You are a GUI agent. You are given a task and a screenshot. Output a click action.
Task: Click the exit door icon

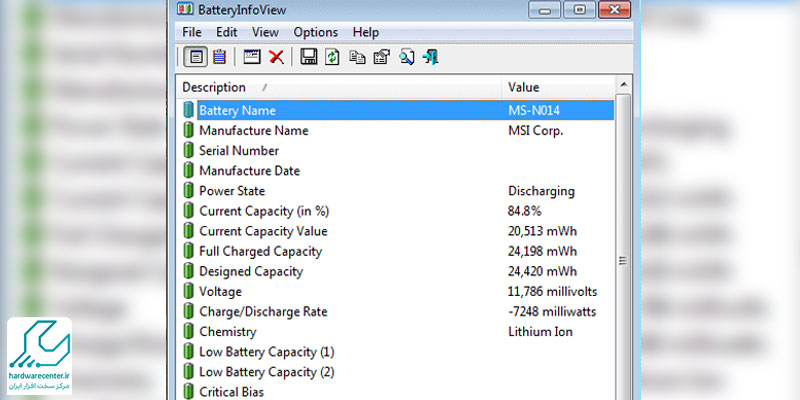point(431,57)
